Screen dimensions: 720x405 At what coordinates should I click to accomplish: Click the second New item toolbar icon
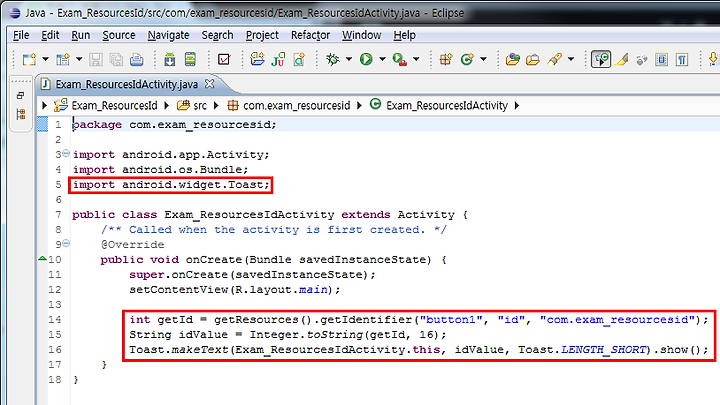(63, 59)
